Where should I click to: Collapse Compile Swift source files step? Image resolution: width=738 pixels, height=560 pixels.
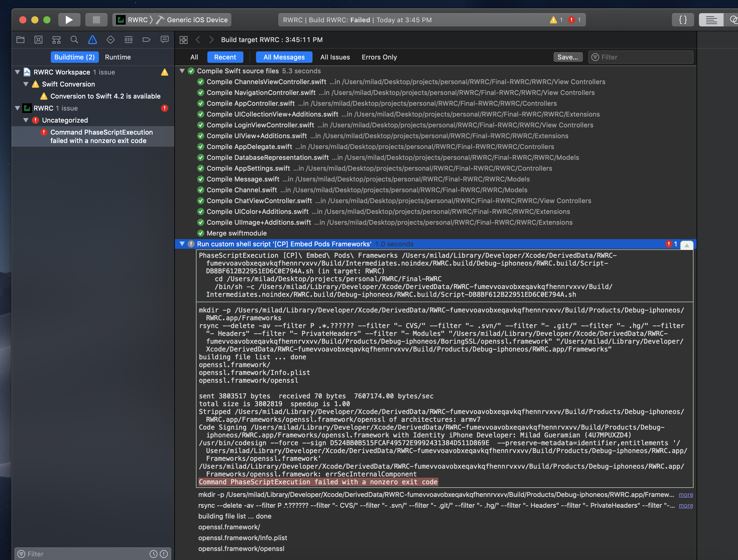pyautogui.click(x=182, y=71)
